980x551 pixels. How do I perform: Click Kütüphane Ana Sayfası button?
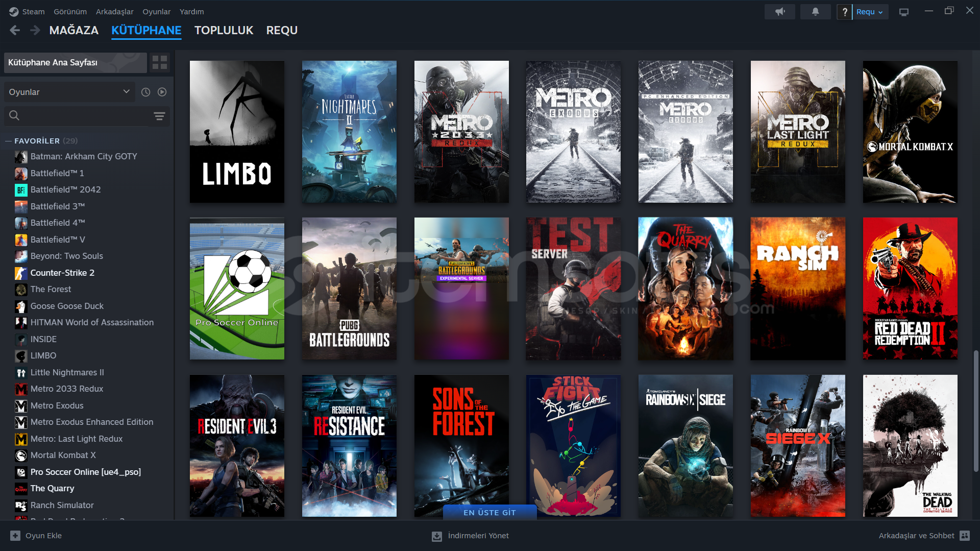click(x=76, y=62)
